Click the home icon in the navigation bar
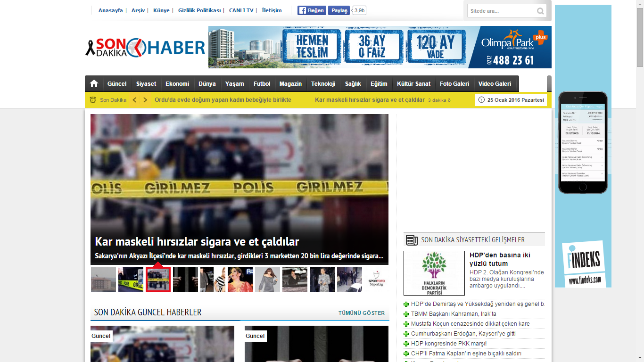The height and width of the screenshot is (362, 644). click(94, 83)
